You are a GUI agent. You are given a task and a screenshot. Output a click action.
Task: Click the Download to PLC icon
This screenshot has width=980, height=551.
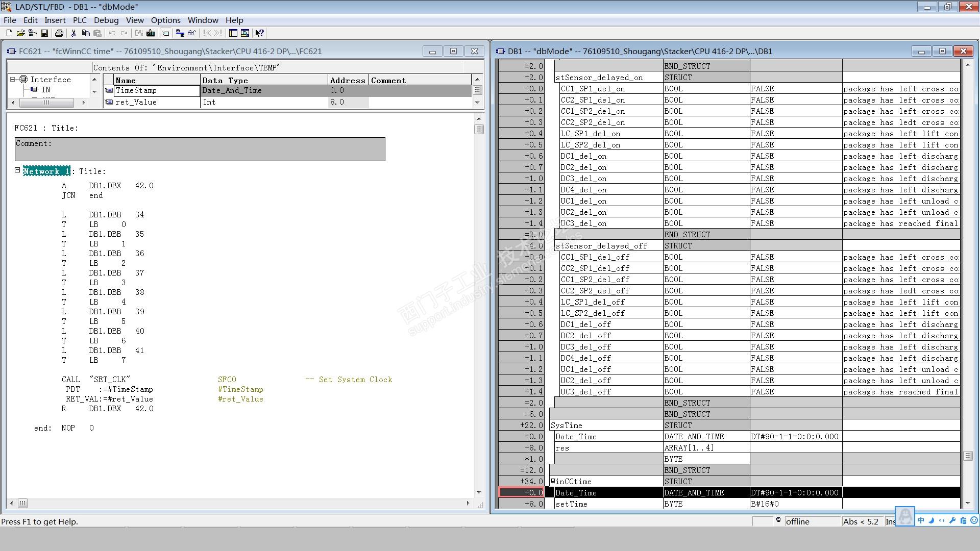coord(151,33)
